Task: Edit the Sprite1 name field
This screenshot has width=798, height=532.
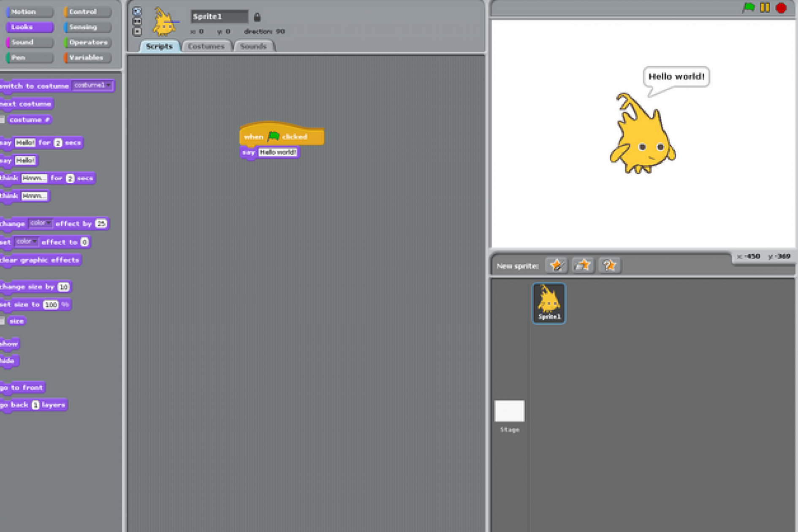Action: tap(219, 16)
